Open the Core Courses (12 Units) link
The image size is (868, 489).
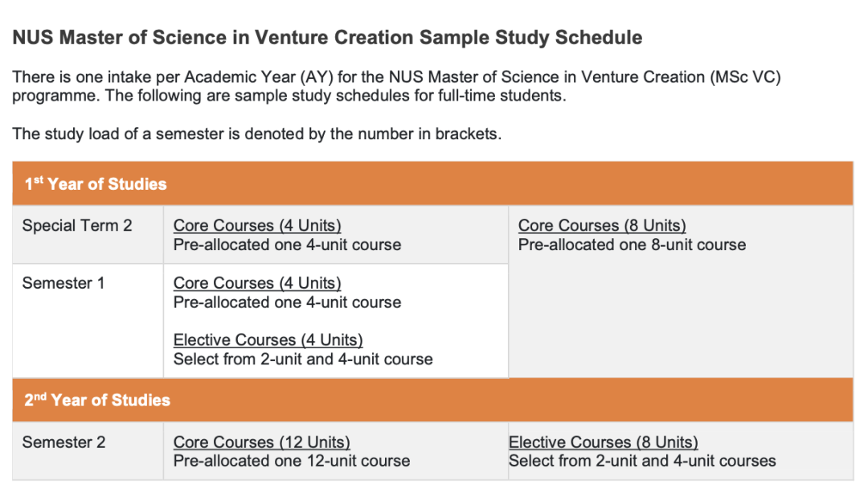(x=262, y=442)
